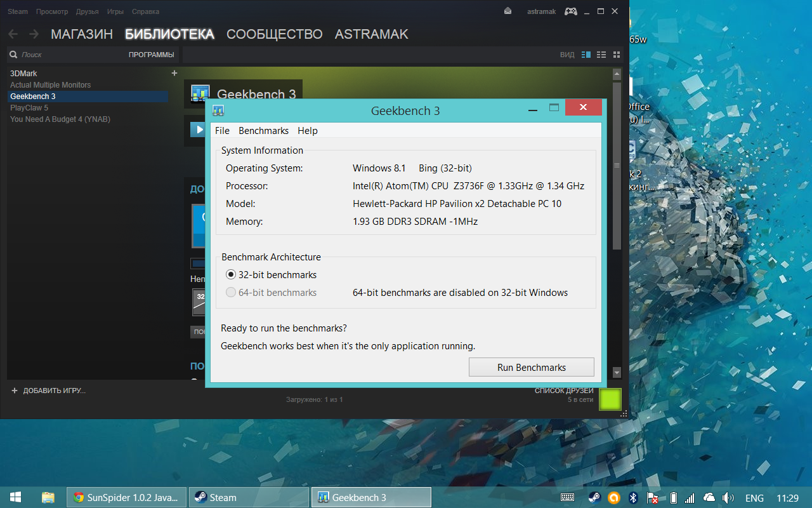812x508 pixels.
Task: Open Steam inbox envelope icon
Action: coord(507,11)
